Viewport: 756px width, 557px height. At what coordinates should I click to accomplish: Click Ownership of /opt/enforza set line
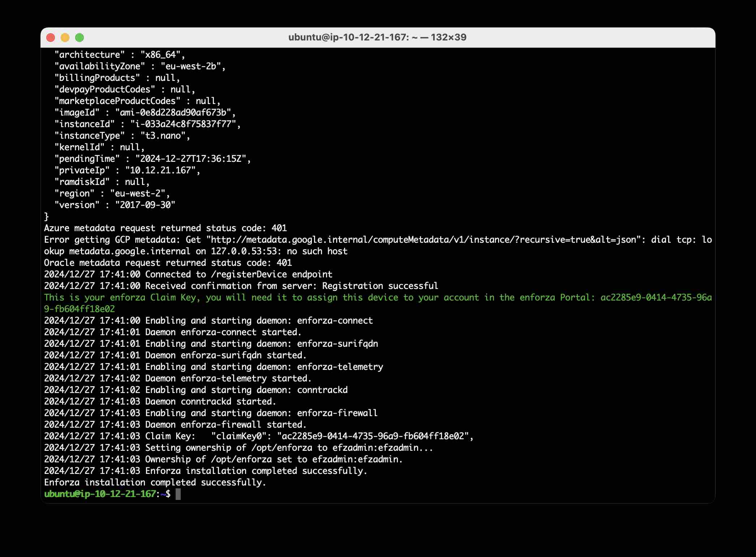(223, 459)
